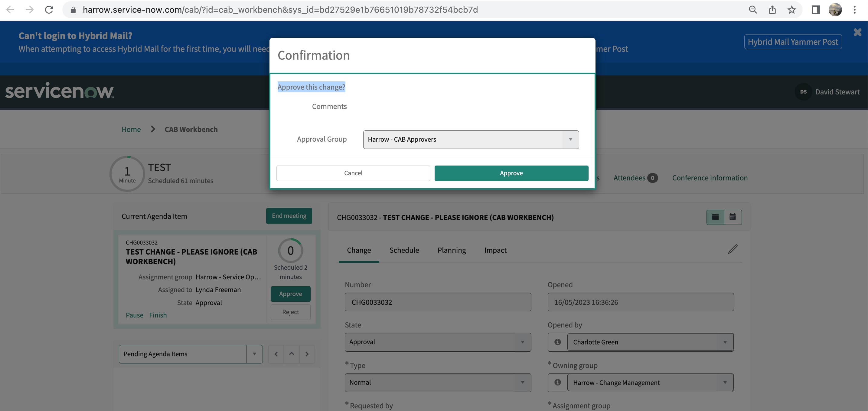
Task: Click the info icon beside Harrow - Change Management
Action: tap(557, 382)
